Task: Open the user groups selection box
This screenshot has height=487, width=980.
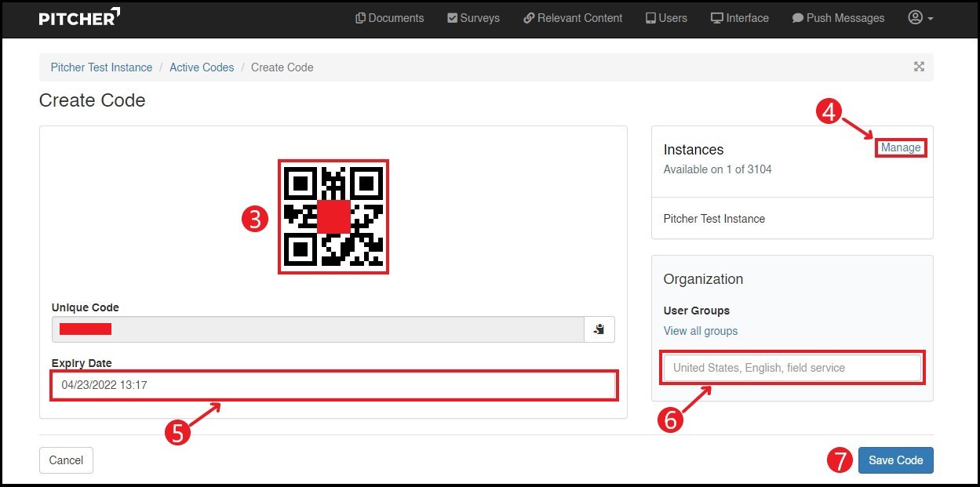Action: (791, 367)
